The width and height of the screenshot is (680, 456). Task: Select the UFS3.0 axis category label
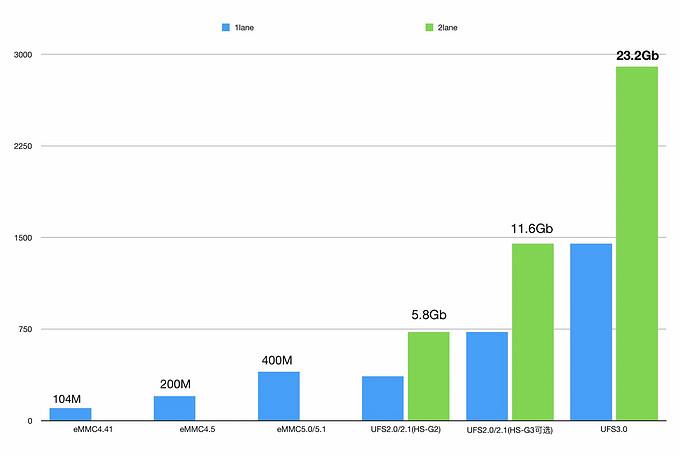(x=614, y=429)
